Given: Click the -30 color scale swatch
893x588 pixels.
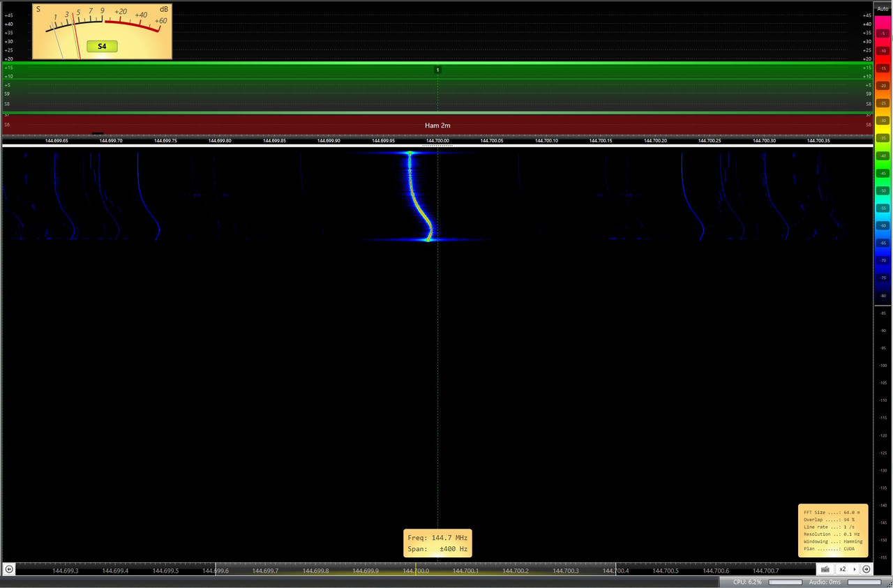Looking at the screenshot, I should (883, 121).
